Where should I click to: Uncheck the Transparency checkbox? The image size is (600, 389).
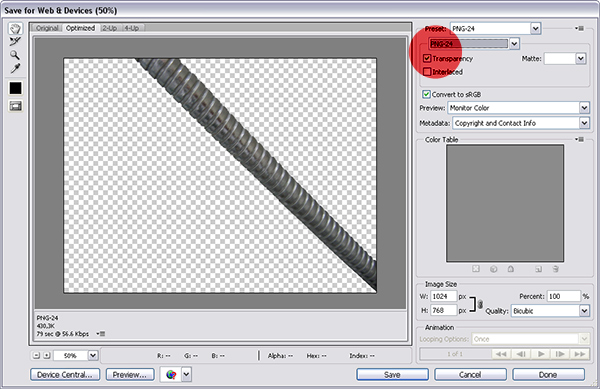[427, 59]
